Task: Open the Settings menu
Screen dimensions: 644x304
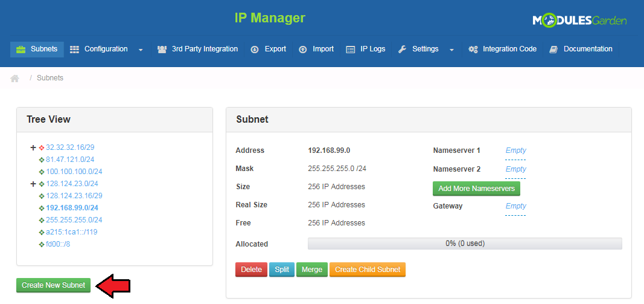Action: coord(427,50)
